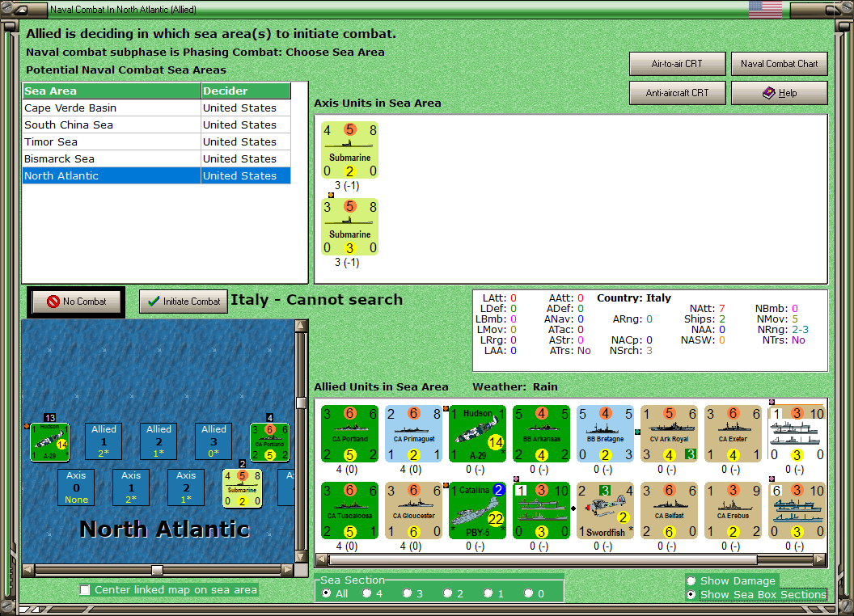The height and width of the screenshot is (616, 854).
Task: Select the CV Ark Royal carrier counter
Action: coord(670,433)
